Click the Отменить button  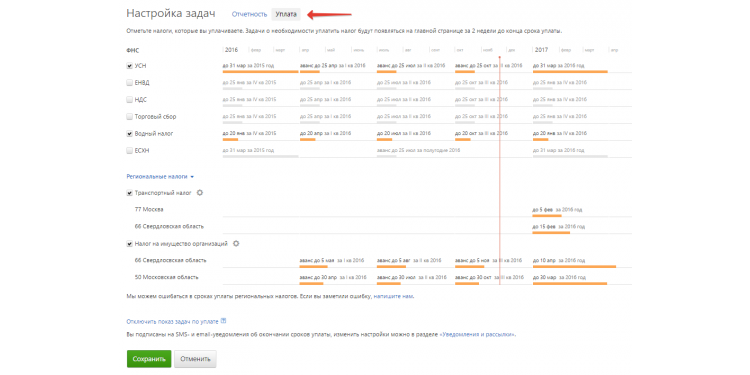tap(195, 359)
